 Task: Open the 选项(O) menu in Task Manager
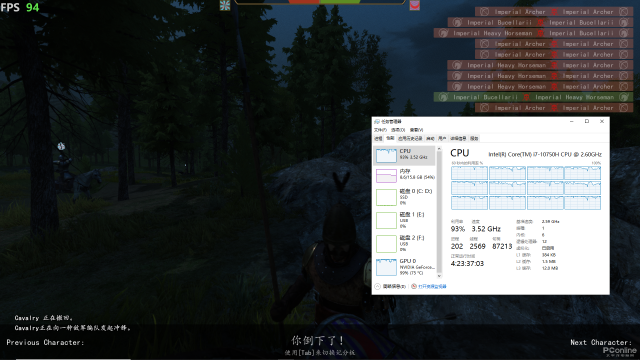398,130
